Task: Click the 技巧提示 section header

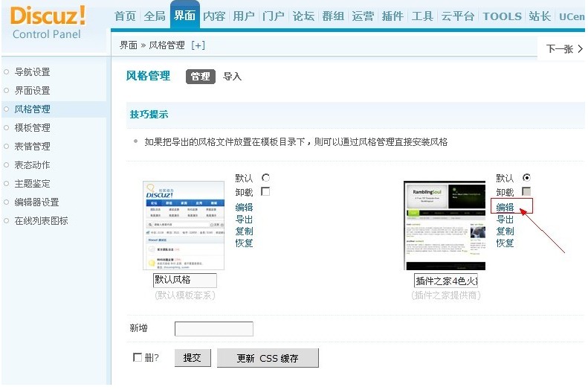Action: click(149, 115)
